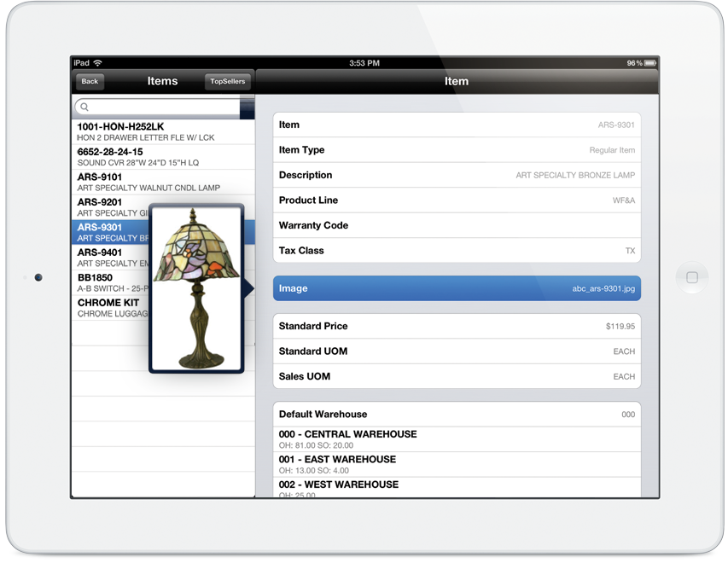
Task: Select the CHROME KIT item
Action: tap(110, 307)
